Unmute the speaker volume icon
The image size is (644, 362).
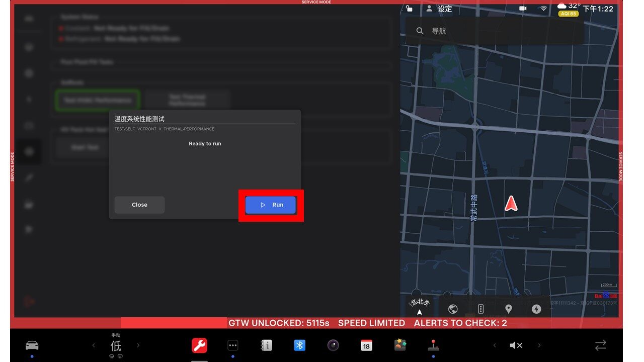coord(516,345)
